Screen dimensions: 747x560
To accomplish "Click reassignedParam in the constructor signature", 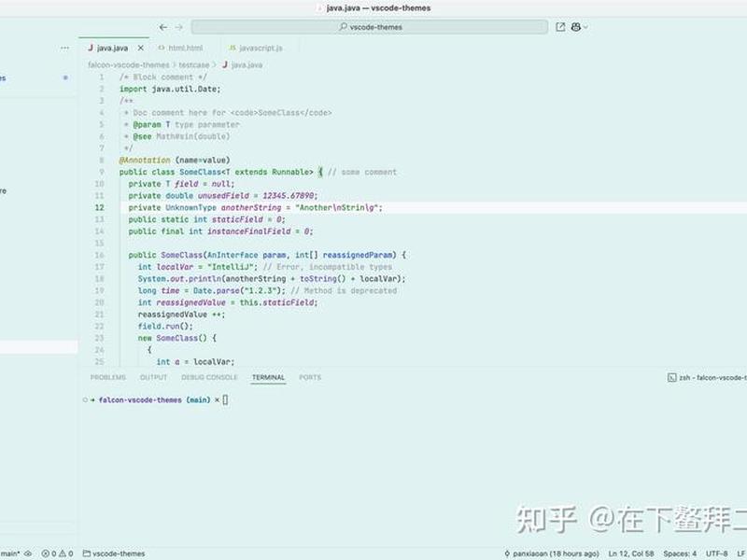I will click(x=358, y=255).
